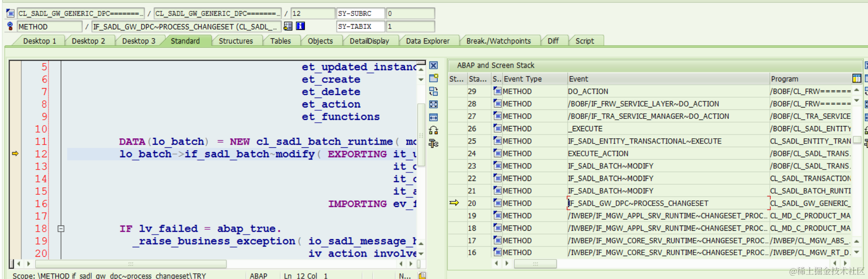Click the full-screen tool icon
The height and width of the screenshot is (279, 868).
coord(433,104)
